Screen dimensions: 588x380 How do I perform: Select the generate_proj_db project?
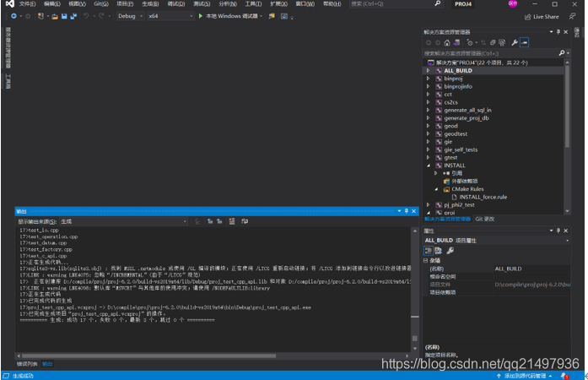[467, 118]
